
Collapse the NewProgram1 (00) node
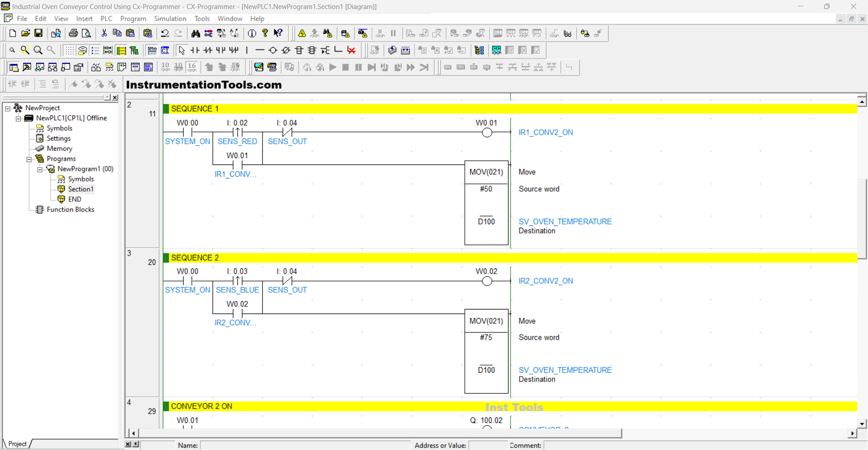[x=40, y=169]
